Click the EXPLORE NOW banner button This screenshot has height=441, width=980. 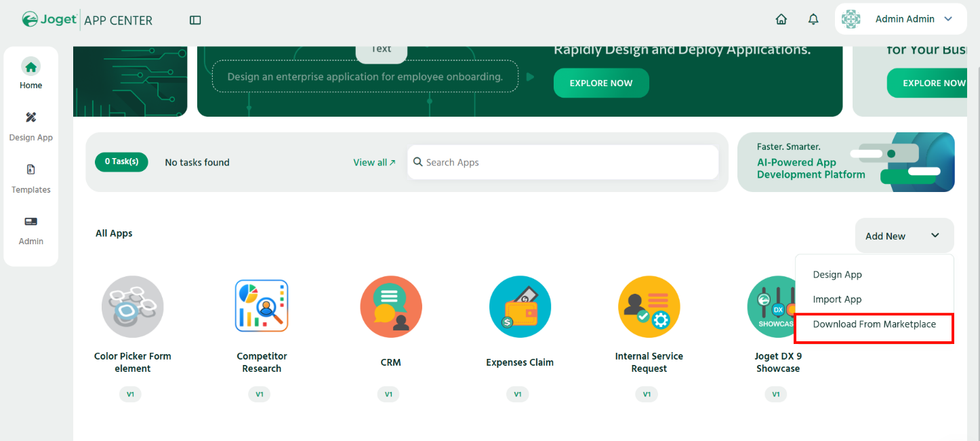pos(600,83)
